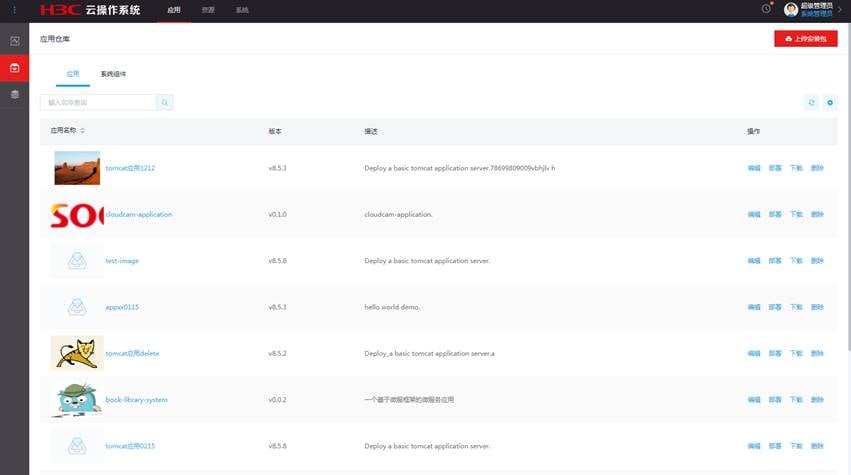
Task: Switch to the 系统组件 tab
Action: click(x=113, y=74)
